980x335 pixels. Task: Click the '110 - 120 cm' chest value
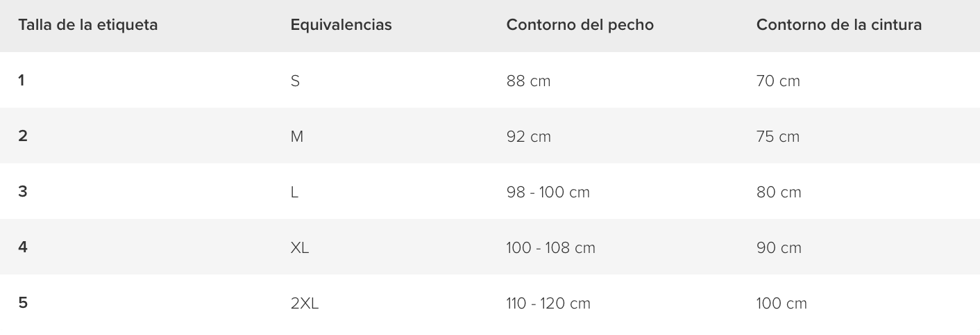click(548, 303)
